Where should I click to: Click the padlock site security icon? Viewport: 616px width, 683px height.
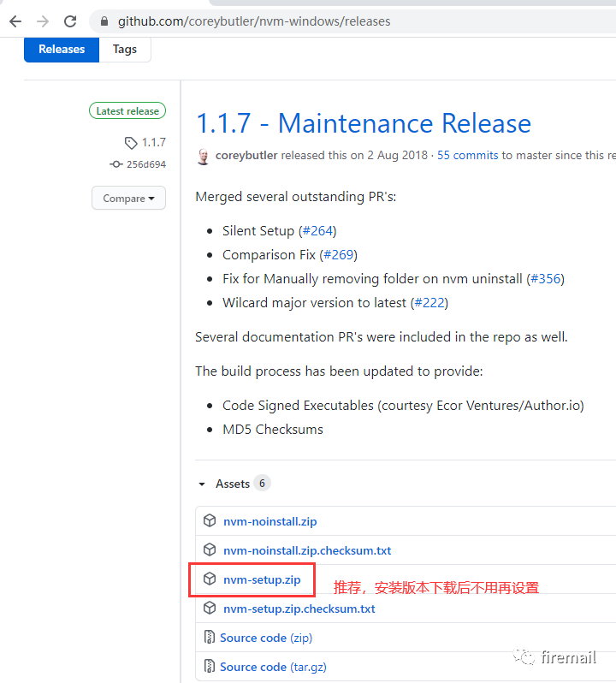pos(104,21)
